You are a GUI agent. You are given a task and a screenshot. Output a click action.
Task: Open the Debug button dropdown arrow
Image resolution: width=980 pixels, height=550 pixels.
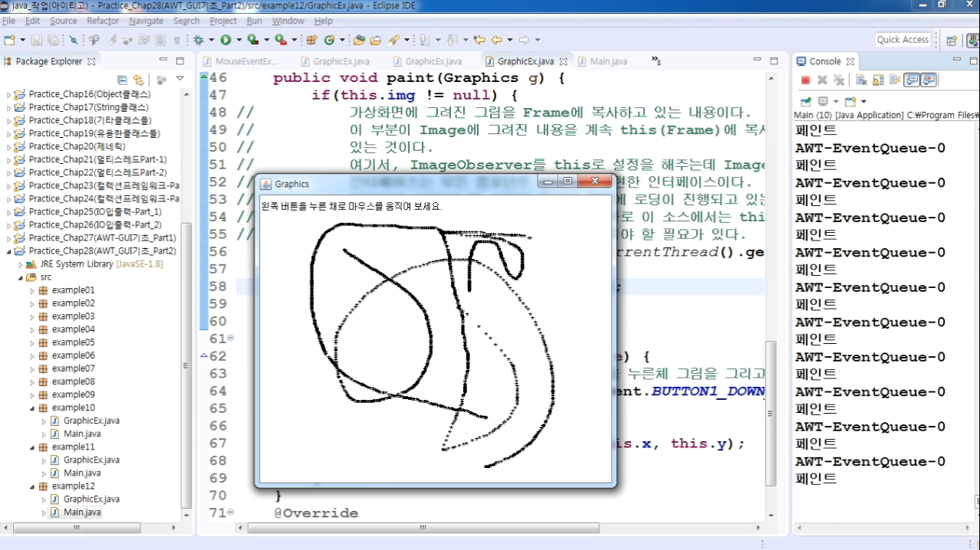click(x=212, y=40)
